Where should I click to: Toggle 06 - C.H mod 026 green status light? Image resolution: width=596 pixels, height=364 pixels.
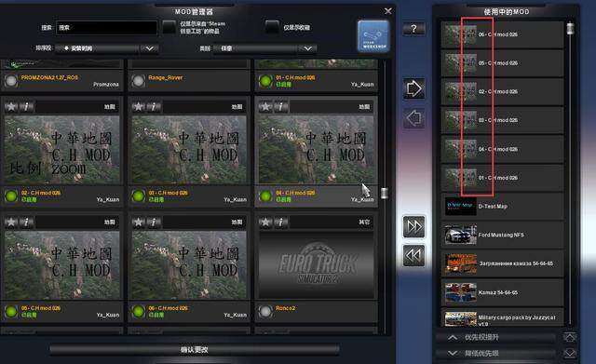(x=139, y=312)
